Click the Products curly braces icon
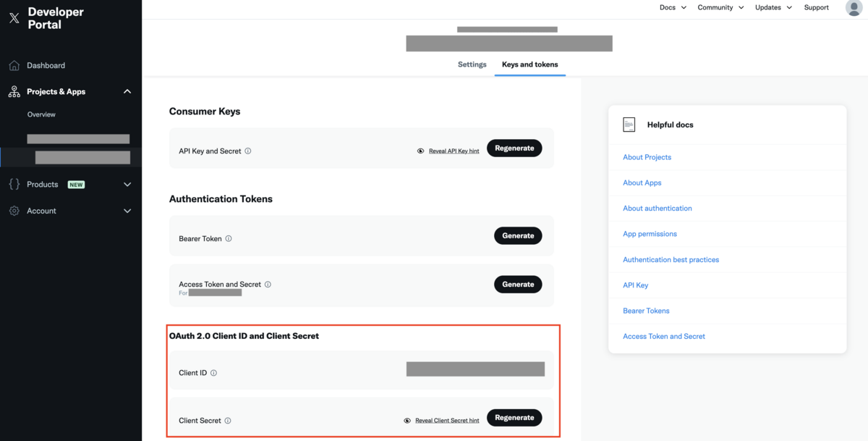 click(14, 185)
